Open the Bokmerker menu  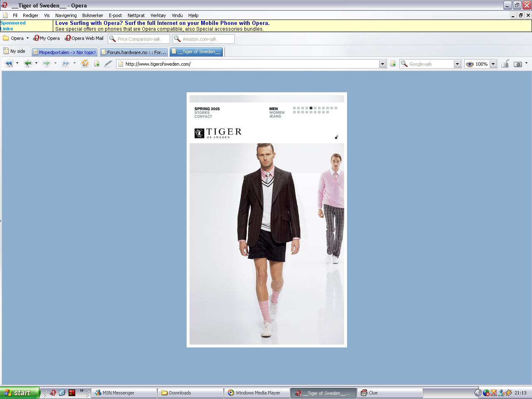[93, 15]
